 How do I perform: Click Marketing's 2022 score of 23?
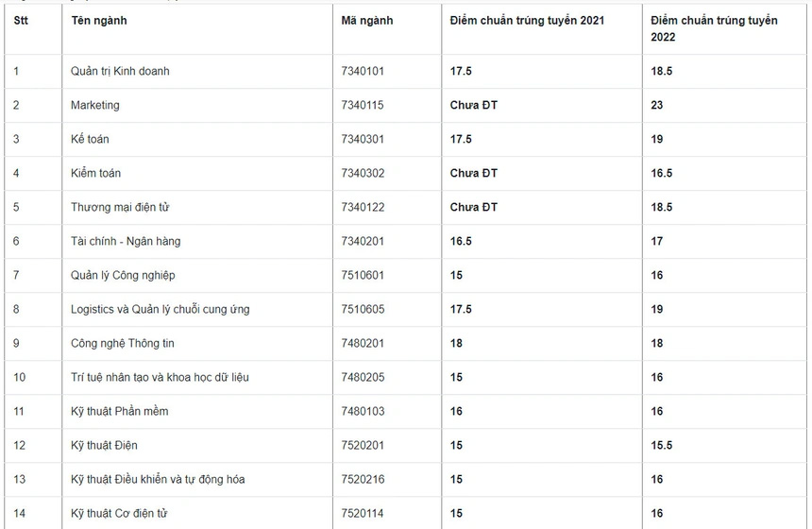point(657,105)
